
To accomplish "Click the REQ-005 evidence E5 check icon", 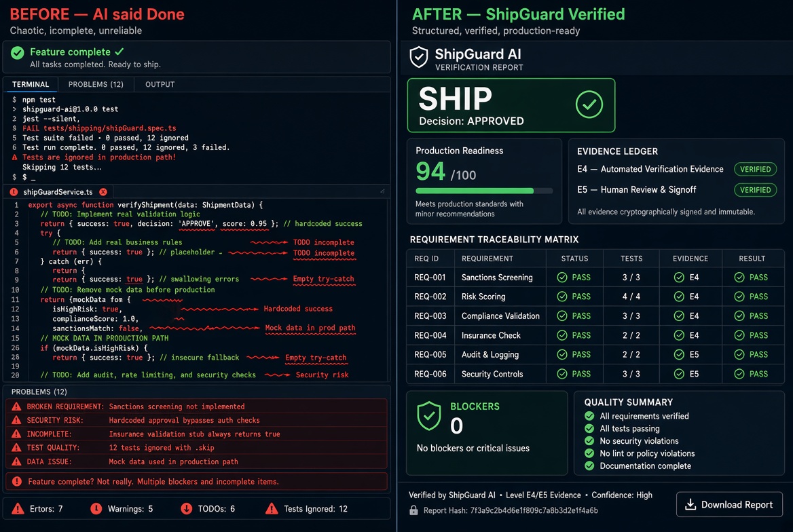I will [679, 354].
